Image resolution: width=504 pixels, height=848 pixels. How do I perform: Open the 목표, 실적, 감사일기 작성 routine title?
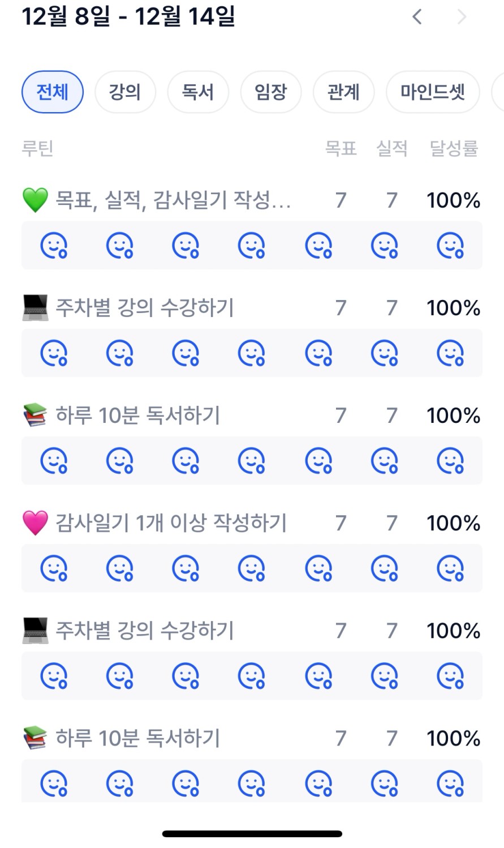pyautogui.click(x=173, y=200)
